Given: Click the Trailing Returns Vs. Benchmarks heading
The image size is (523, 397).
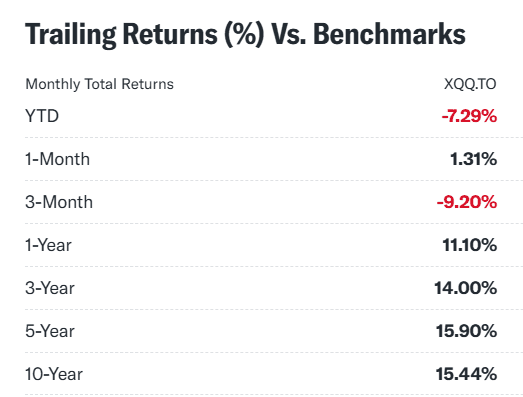Looking at the screenshot, I should (x=245, y=35).
